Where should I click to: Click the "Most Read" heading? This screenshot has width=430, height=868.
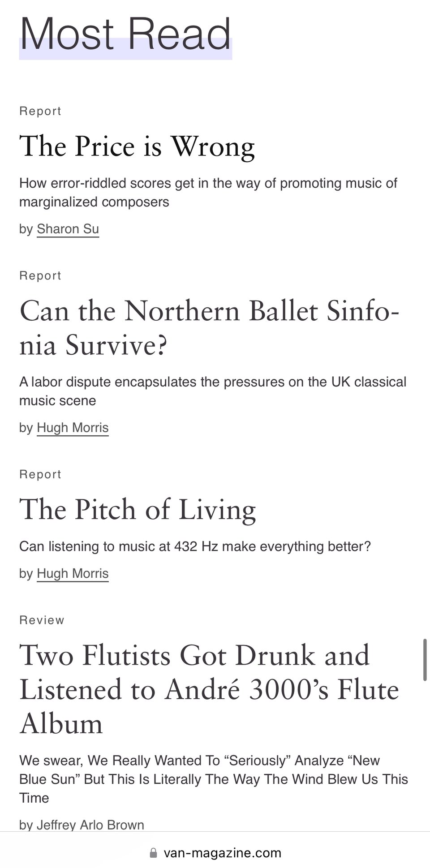tap(125, 35)
